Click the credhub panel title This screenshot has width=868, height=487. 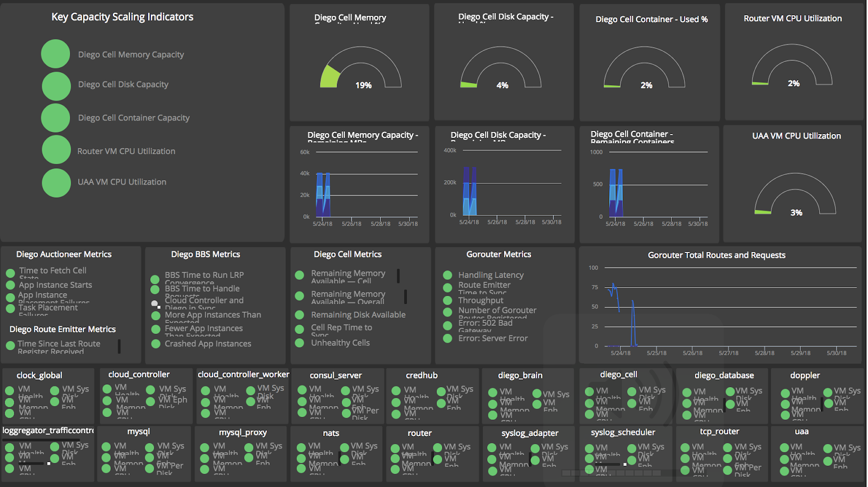(422, 375)
